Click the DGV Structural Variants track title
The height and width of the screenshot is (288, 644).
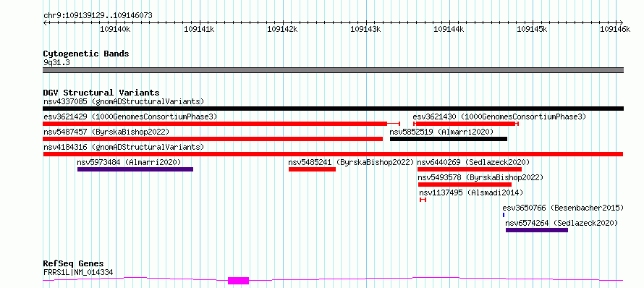(101, 93)
